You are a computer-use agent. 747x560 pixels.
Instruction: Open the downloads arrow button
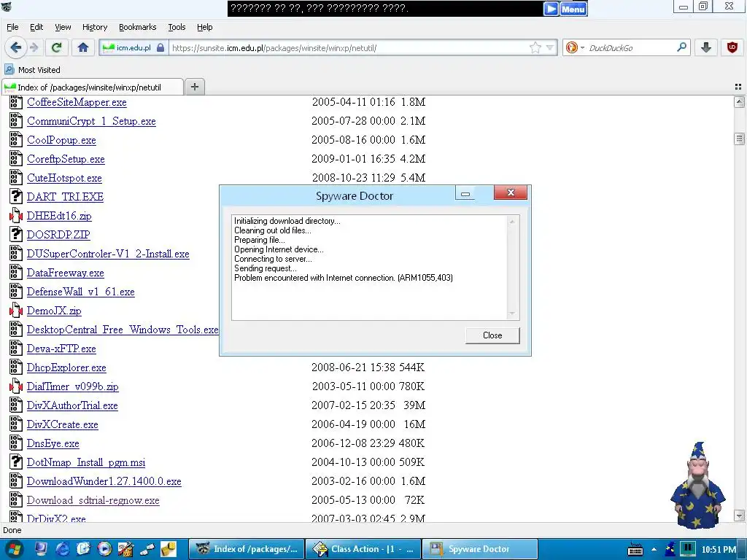706,47
